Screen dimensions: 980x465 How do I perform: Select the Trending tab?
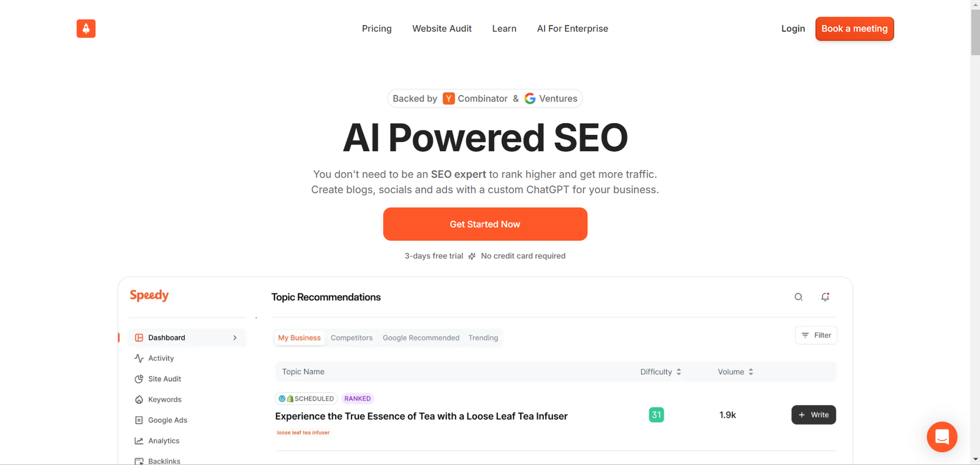[x=483, y=338]
